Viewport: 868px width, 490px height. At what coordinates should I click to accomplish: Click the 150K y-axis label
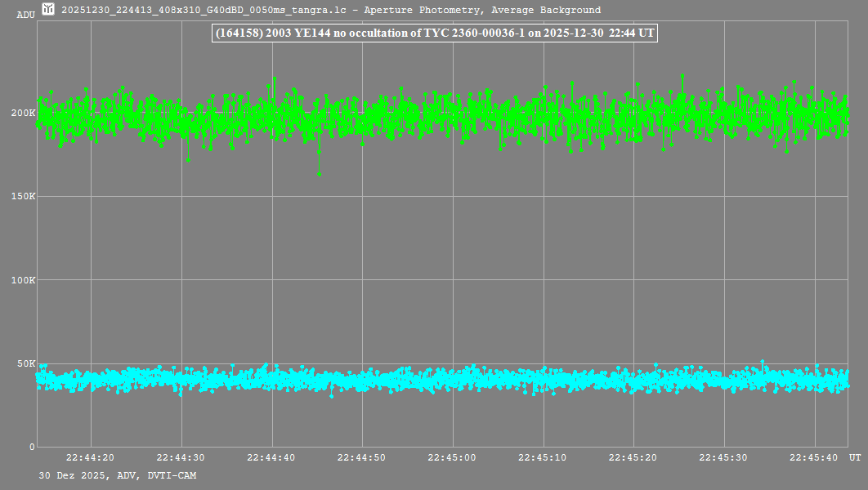click(x=23, y=197)
